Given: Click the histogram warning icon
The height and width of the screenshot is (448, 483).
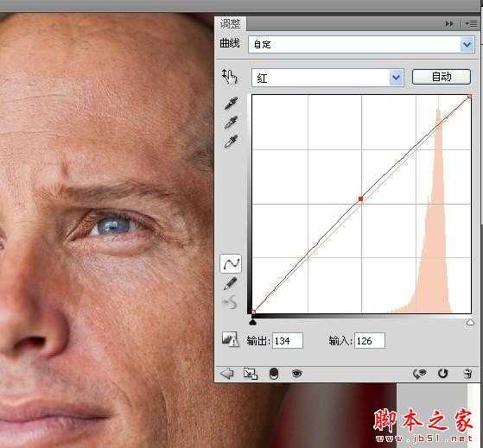Looking at the screenshot, I should click(x=230, y=339).
